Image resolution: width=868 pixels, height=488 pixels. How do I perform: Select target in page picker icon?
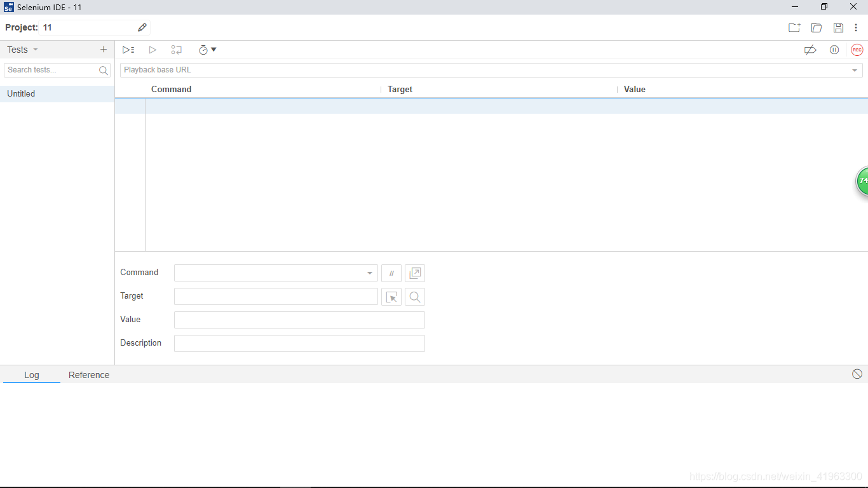click(391, 297)
